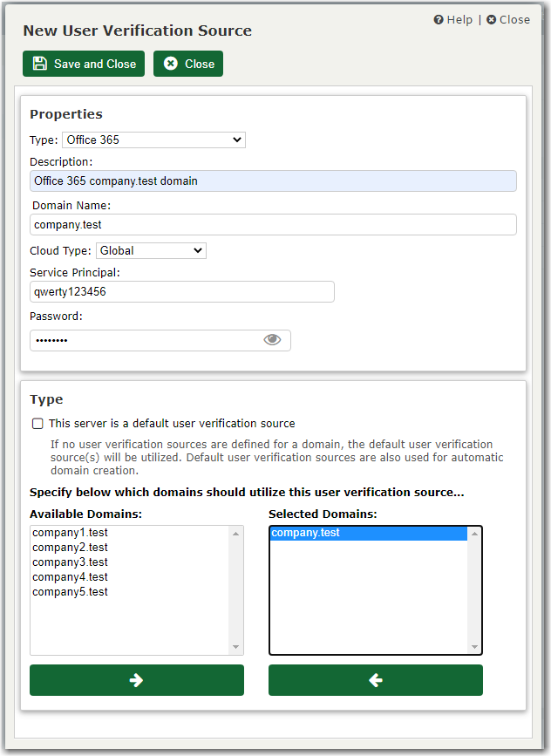The height and width of the screenshot is (756, 551).
Task: Select company5.test in Available Domains
Action: point(130,592)
